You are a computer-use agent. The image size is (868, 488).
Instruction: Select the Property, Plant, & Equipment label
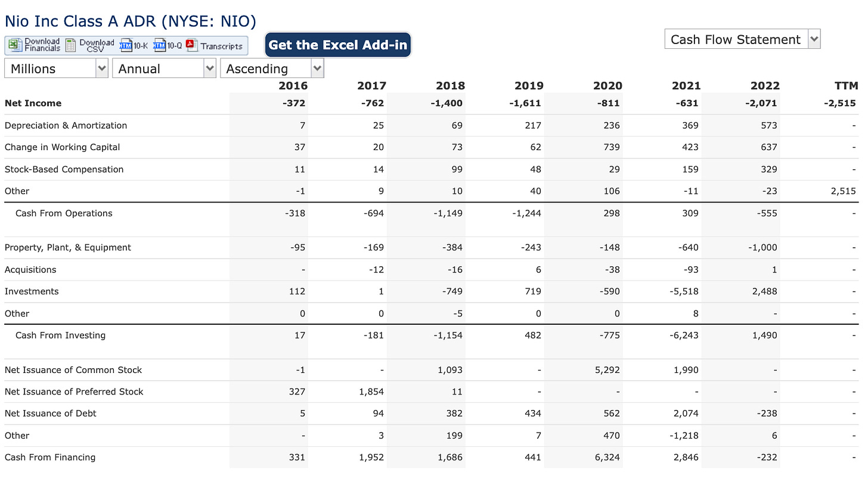[x=67, y=247]
